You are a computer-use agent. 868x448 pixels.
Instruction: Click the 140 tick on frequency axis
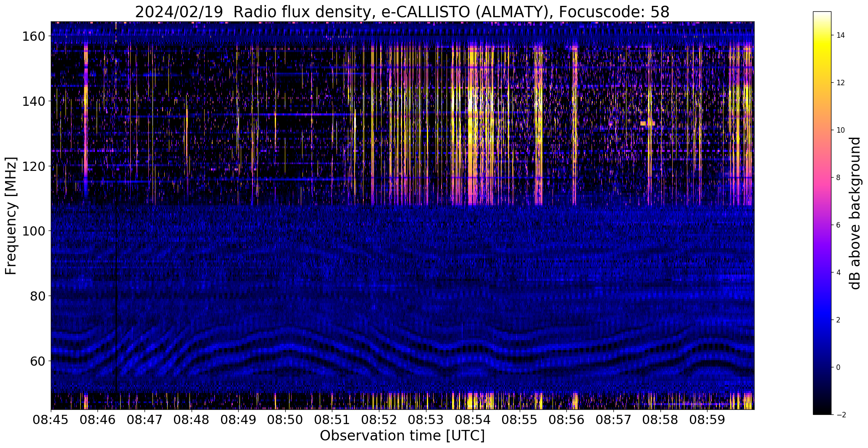(33, 101)
